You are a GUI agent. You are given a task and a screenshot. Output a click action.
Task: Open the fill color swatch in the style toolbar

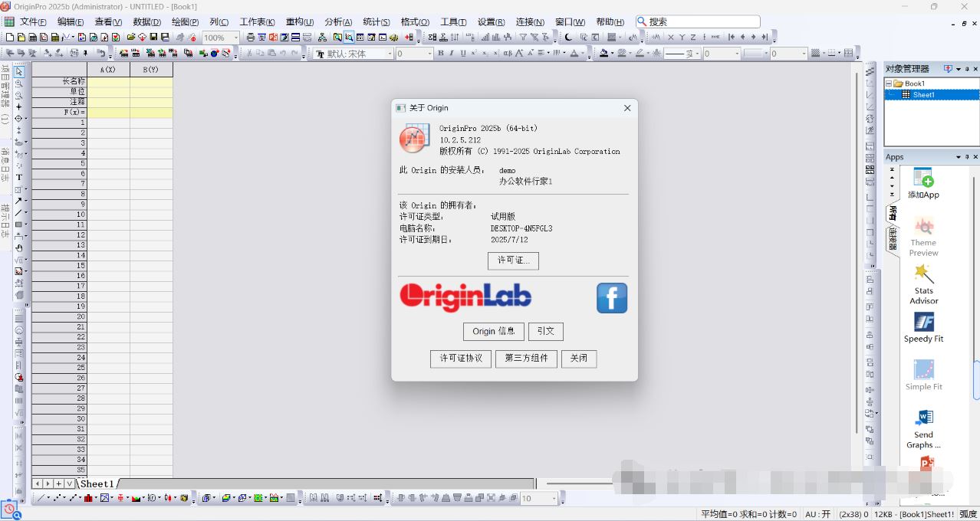603,53
